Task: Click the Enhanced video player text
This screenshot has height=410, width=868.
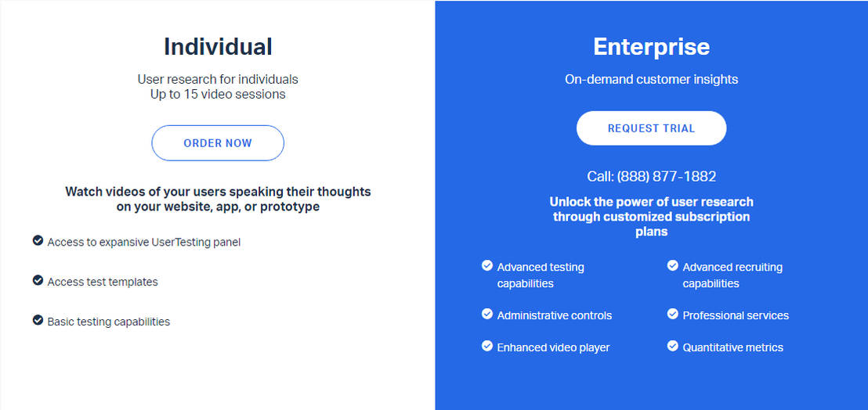Action: coord(553,347)
